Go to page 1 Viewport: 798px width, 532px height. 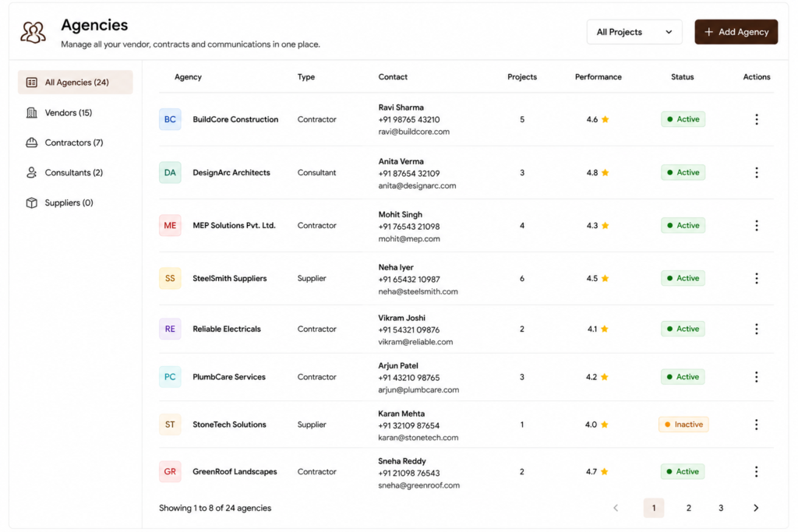pyautogui.click(x=654, y=508)
